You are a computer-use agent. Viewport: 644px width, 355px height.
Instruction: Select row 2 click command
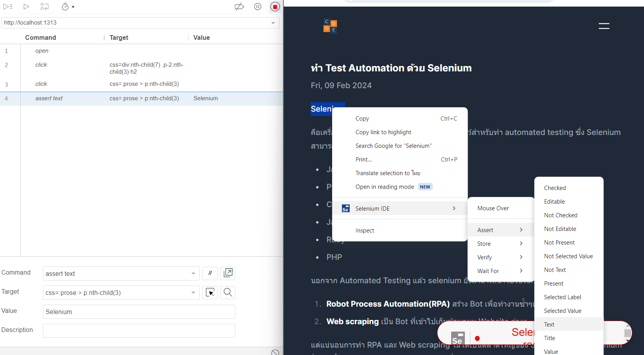(141, 68)
